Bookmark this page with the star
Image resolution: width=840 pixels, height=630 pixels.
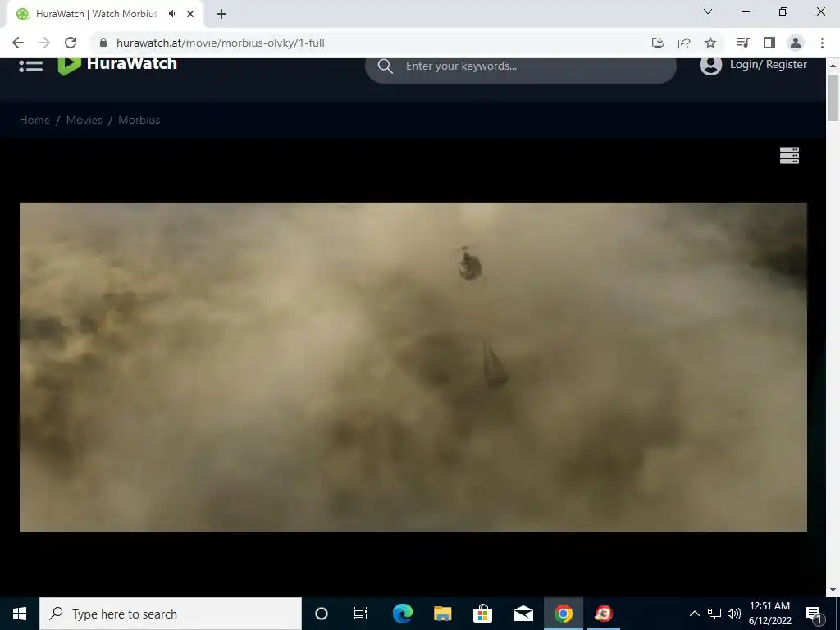710,43
